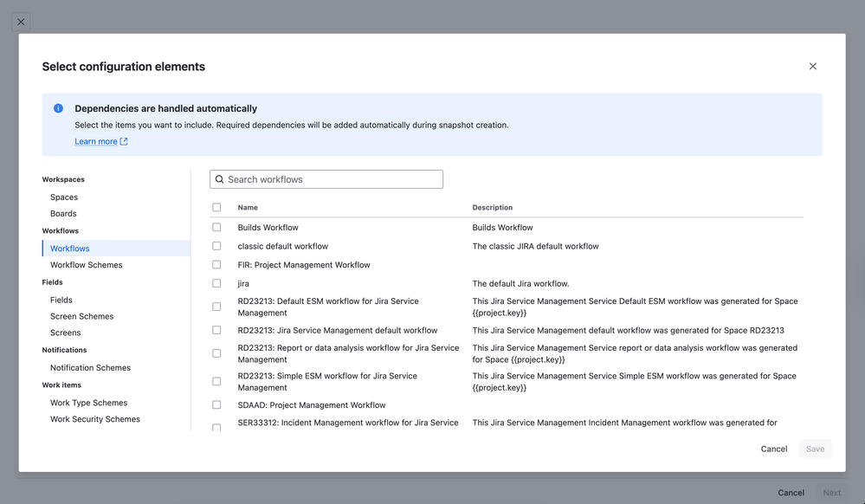
Task: Check the FIR: Project Management Workflow checkbox
Action: pyautogui.click(x=216, y=265)
